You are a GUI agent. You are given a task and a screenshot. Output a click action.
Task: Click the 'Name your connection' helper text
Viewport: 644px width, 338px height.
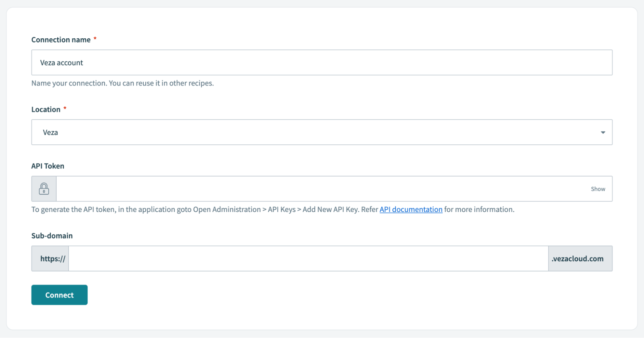point(122,83)
